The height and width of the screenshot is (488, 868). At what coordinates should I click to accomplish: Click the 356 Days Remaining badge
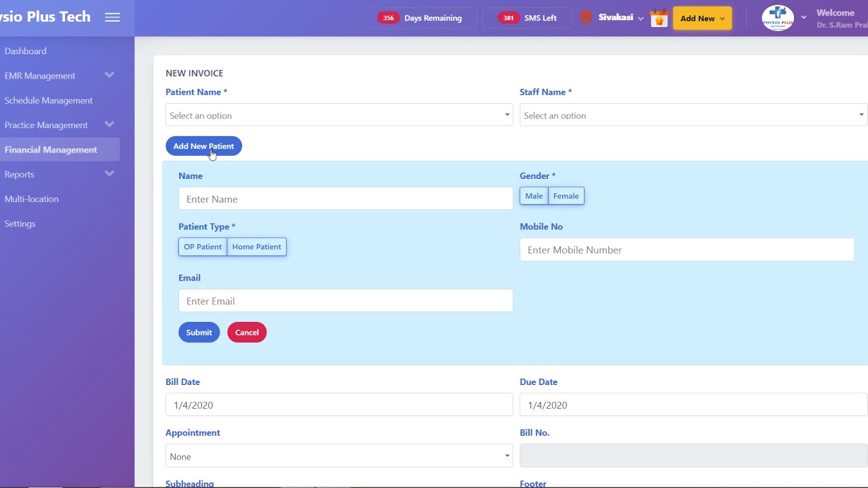[419, 18]
